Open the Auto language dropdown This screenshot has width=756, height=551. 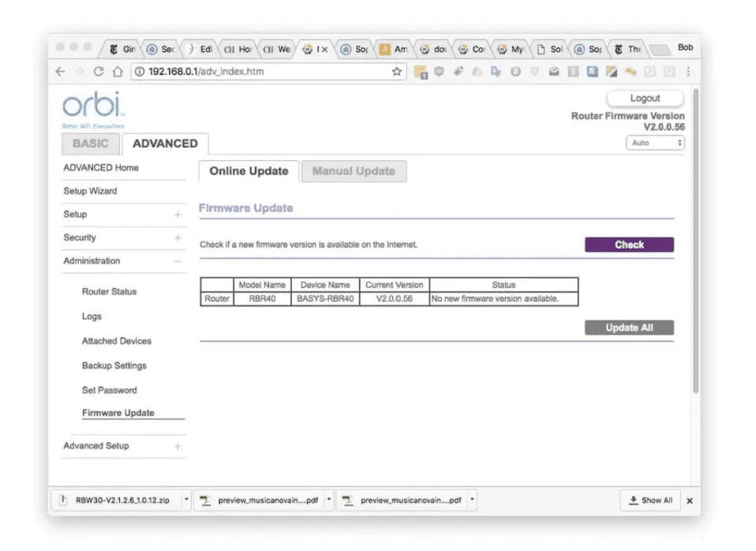tap(654, 144)
